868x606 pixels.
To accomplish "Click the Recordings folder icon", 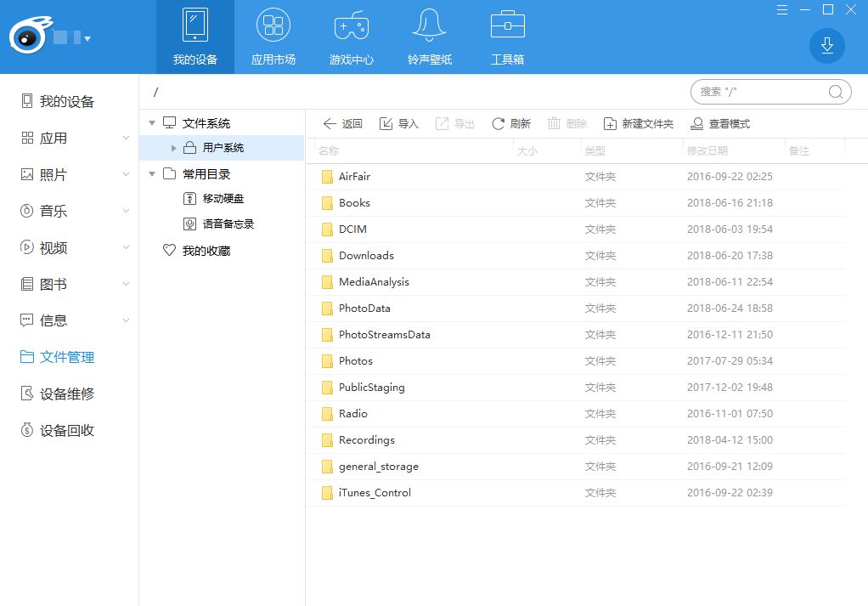I will click(327, 439).
